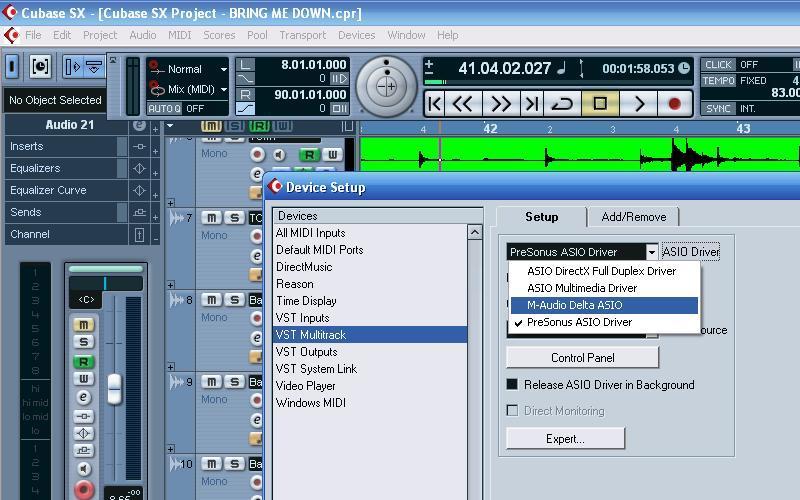Image resolution: width=800 pixels, height=500 pixels.
Task: Click the transport Play button
Action: [639, 104]
